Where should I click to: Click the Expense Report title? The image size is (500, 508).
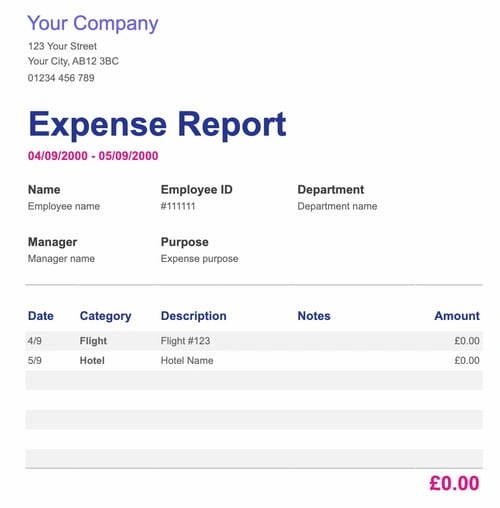157,125
